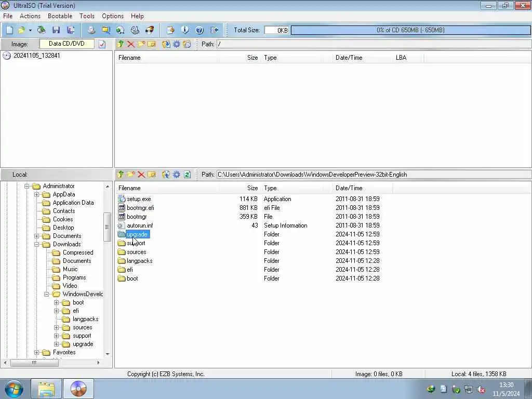Click the Convert image format icon
Image resolution: width=532 pixels, height=399 pixels.
coord(121,30)
